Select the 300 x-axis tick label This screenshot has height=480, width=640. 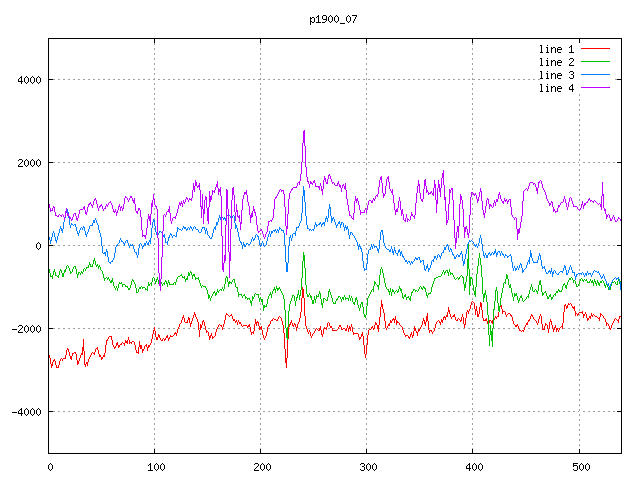point(367,466)
